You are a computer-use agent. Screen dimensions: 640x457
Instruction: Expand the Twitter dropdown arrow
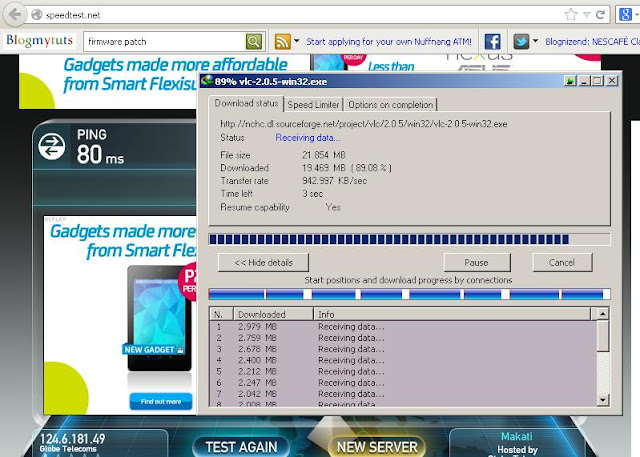(536, 41)
